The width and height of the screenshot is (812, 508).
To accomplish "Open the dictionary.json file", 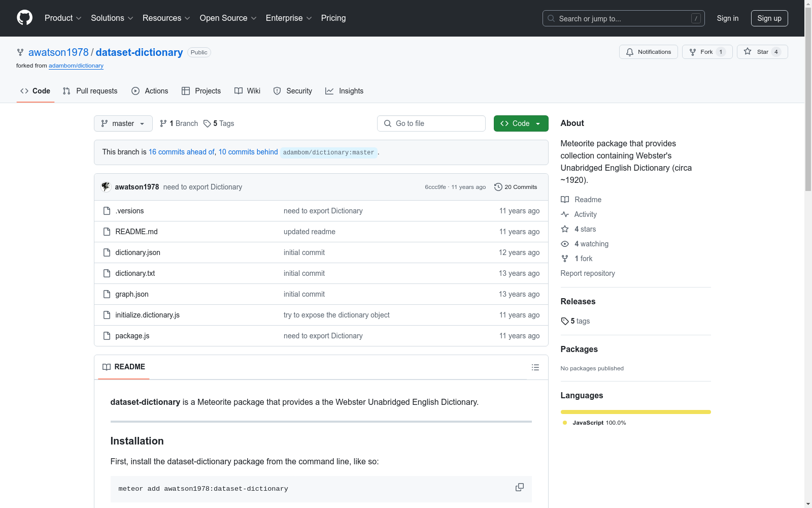I will [138, 252].
